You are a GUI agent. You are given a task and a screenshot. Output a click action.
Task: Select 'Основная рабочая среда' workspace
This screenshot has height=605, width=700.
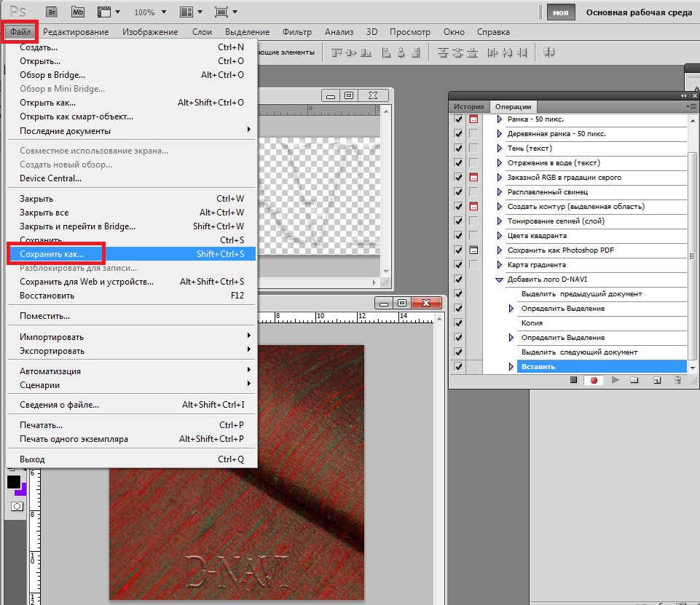click(639, 12)
